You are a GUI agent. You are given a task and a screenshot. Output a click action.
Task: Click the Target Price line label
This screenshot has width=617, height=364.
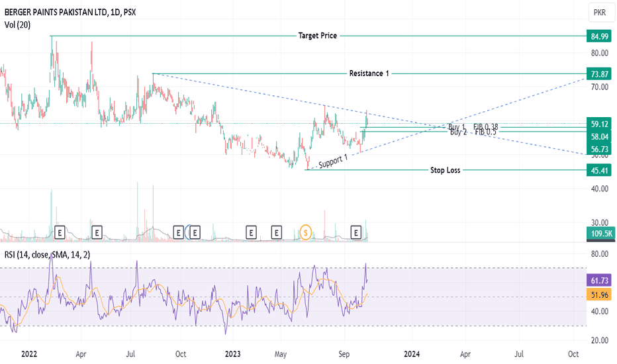coord(318,36)
